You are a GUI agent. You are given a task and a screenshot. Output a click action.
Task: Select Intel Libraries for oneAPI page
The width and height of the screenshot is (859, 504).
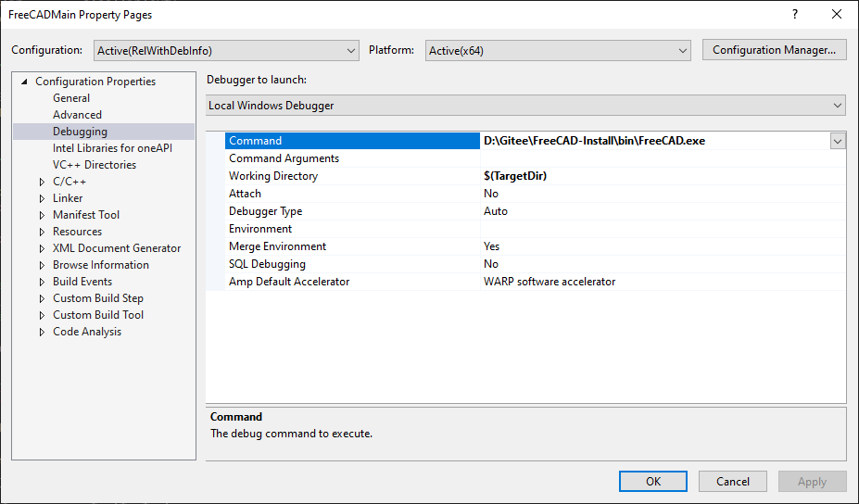pos(112,148)
